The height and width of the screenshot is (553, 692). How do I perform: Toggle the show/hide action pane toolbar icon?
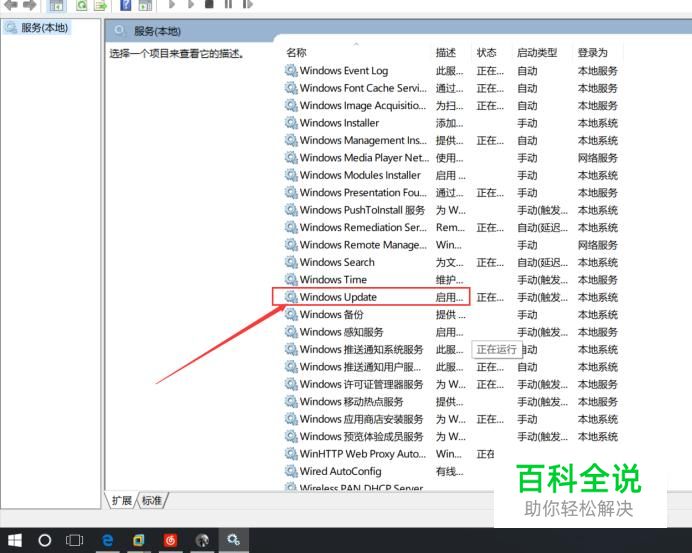click(x=145, y=5)
